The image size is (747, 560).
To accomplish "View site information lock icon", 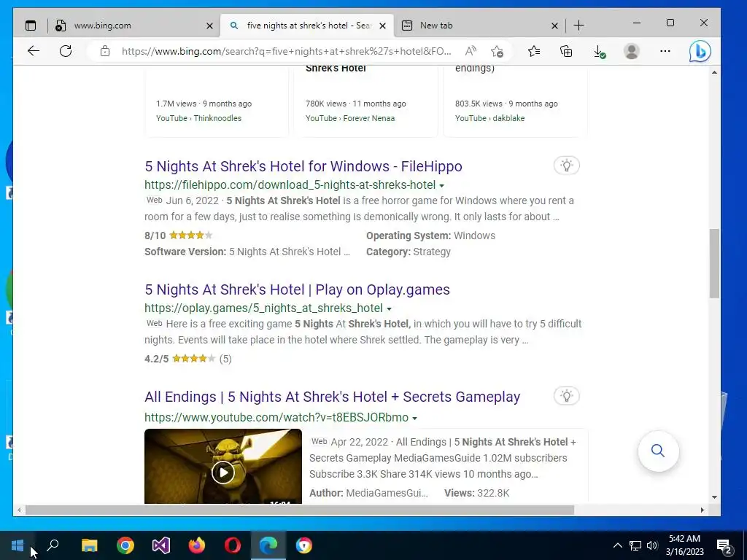I will tap(105, 51).
